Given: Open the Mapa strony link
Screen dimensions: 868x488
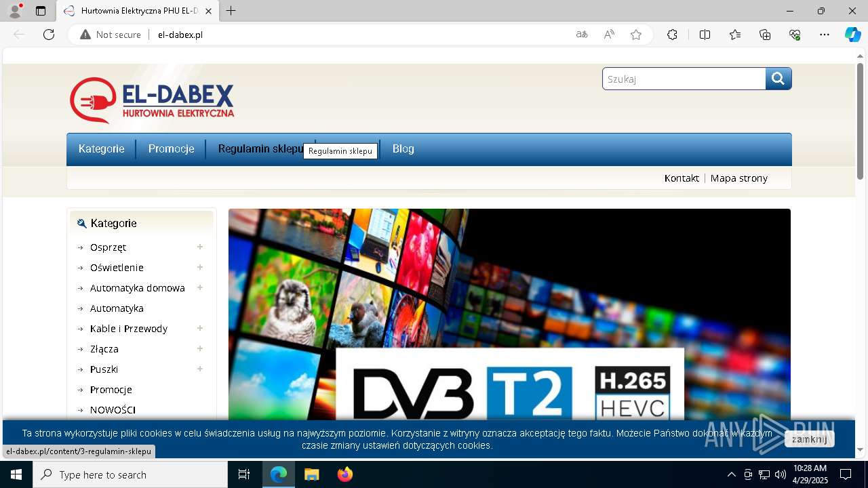Looking at the screenshot, I should [739, 178].
